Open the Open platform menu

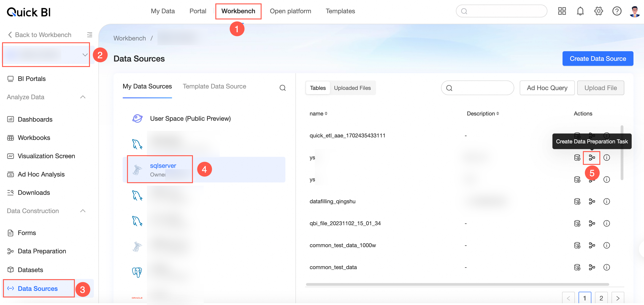tap(290, 11)
